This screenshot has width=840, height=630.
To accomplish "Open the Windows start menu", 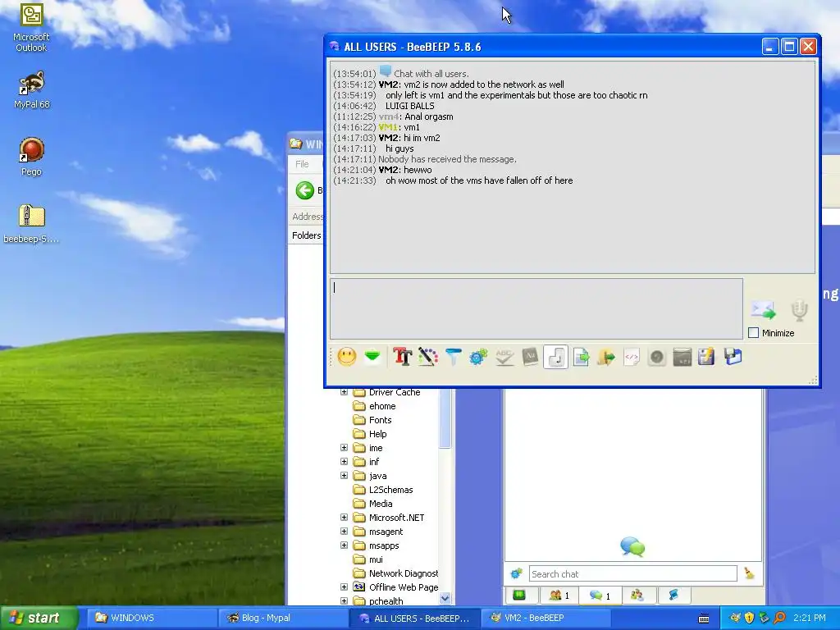I will 39,618.
